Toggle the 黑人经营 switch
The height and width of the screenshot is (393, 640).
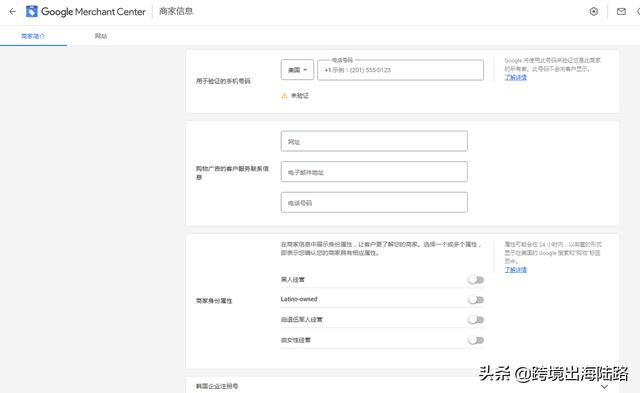coord(476,280)
